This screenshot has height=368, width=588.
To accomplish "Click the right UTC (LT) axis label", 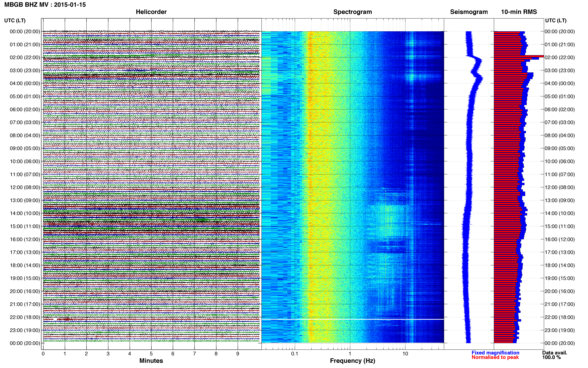I will (556, 20).
